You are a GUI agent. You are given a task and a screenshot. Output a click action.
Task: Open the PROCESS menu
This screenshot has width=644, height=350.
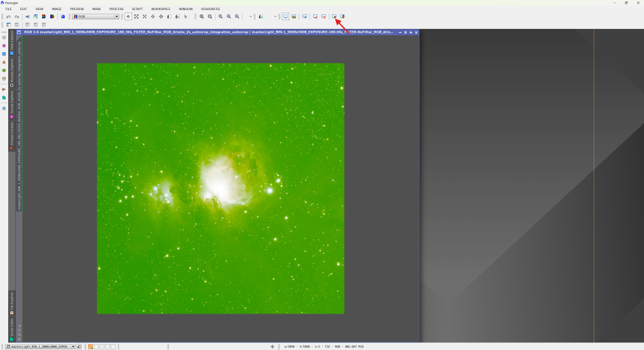tap(116, 9)
